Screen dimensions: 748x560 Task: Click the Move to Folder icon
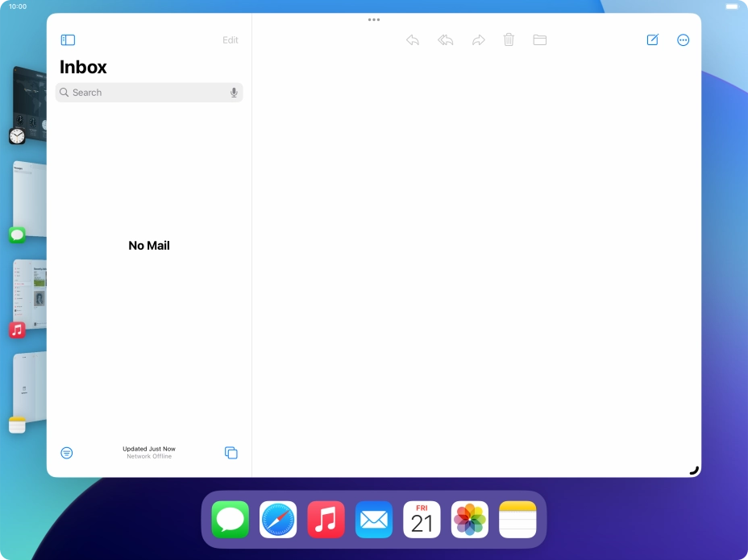click(539, 39)
